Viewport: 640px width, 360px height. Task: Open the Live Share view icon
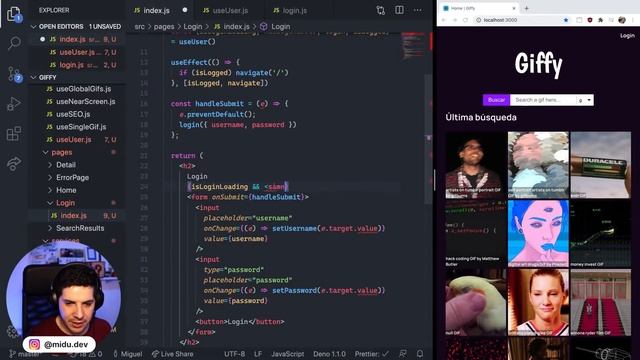pyautogui.click(x=14, y=163)
